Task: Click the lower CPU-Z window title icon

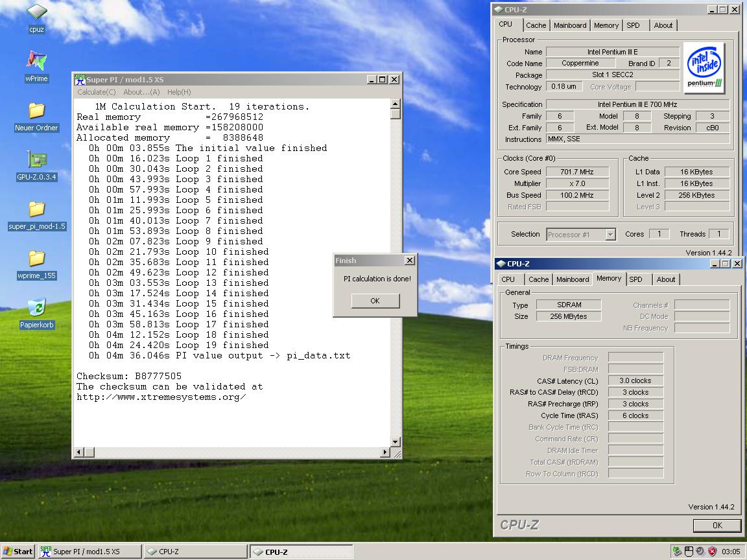Action: (501, 263)
